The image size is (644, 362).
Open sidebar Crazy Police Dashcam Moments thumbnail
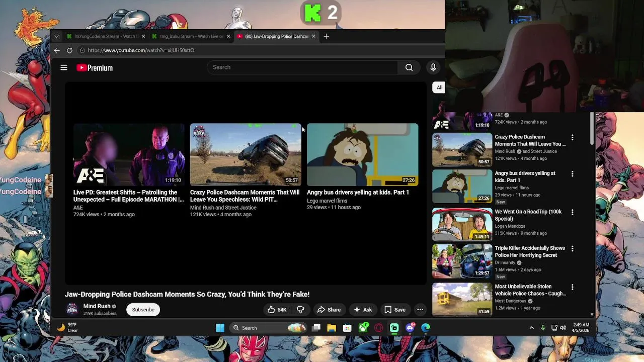coord(462,149)
